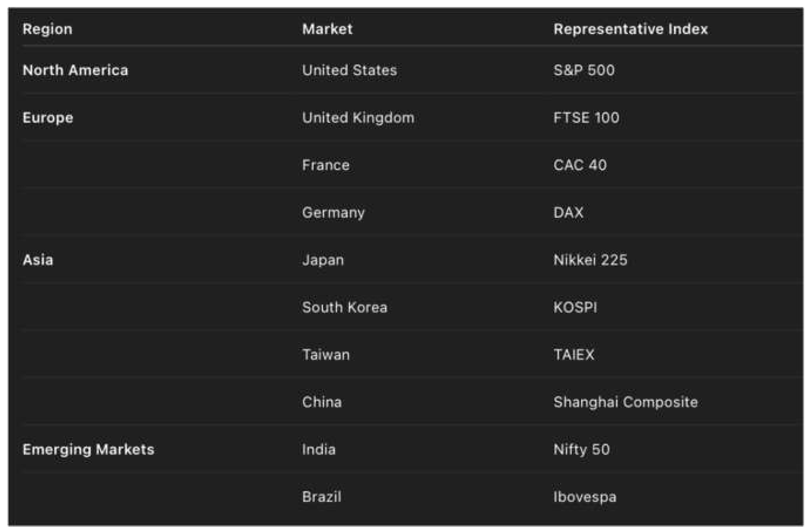Select the S&P 500 index cell
This screenshot has width=812, height=531.
tap(584, 70)
